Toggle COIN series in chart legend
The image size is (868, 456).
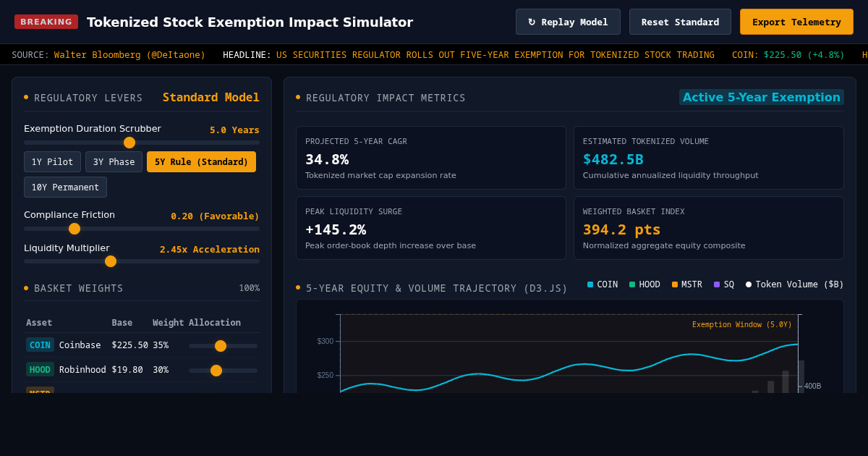coord(603,284)
